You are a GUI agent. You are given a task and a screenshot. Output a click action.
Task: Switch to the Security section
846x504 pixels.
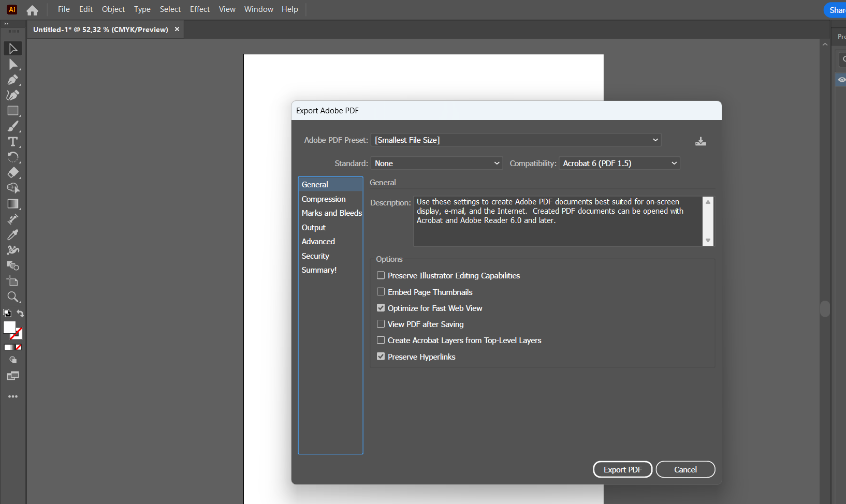tap(315, 256)
